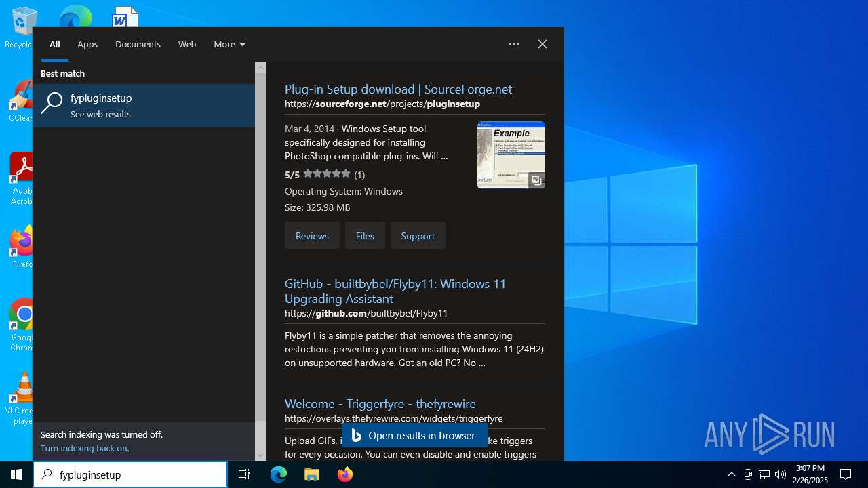The height and width of the screenshot is (488, 868).
Task: Switch to the Documents search tab
Action: pyautogui.click(x=138, y=44)
